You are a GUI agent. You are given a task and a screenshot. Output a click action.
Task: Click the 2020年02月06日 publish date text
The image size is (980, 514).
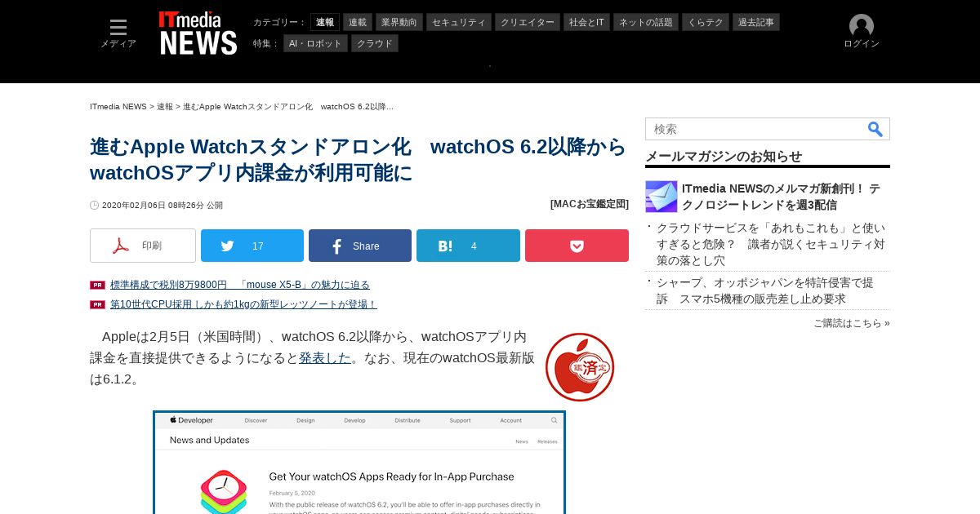[163, 206]
